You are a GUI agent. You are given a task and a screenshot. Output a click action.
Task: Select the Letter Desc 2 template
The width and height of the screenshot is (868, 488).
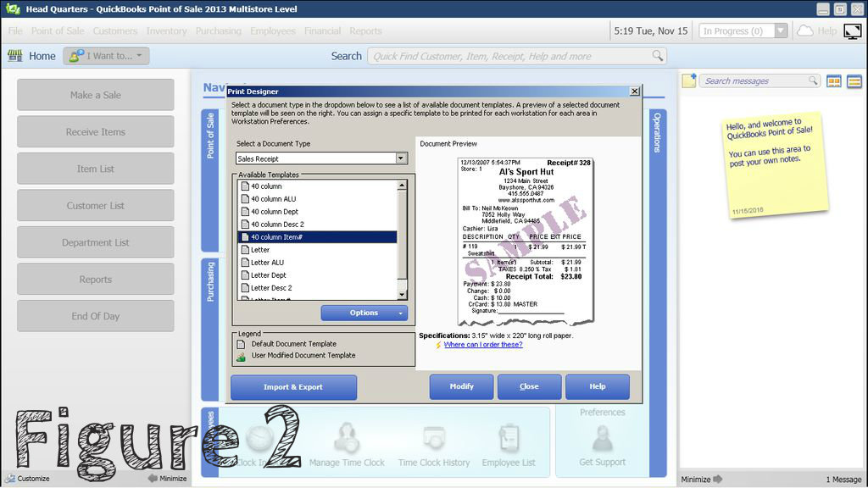(x=317, y=288)
